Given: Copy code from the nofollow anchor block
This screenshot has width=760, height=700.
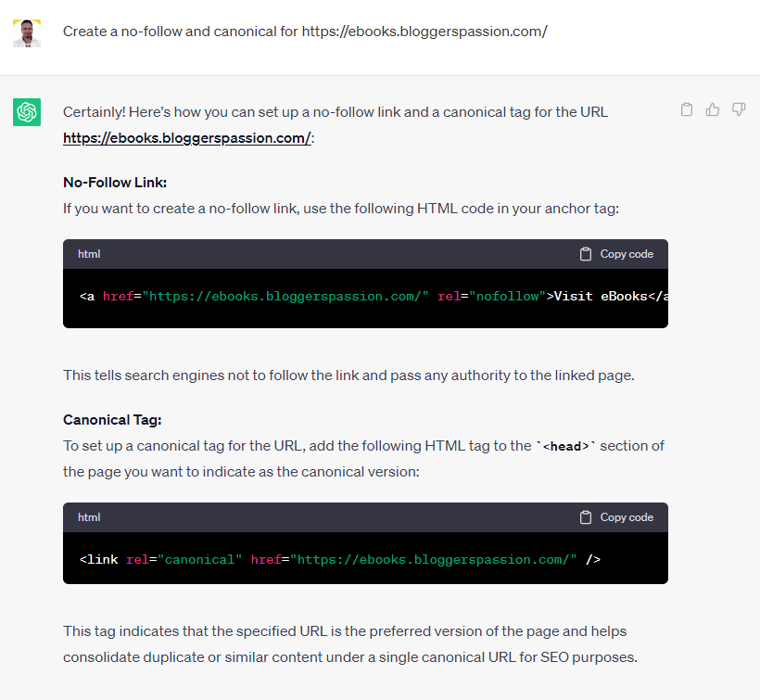Looking at the screenshot, I should click(x=617, y=254).
